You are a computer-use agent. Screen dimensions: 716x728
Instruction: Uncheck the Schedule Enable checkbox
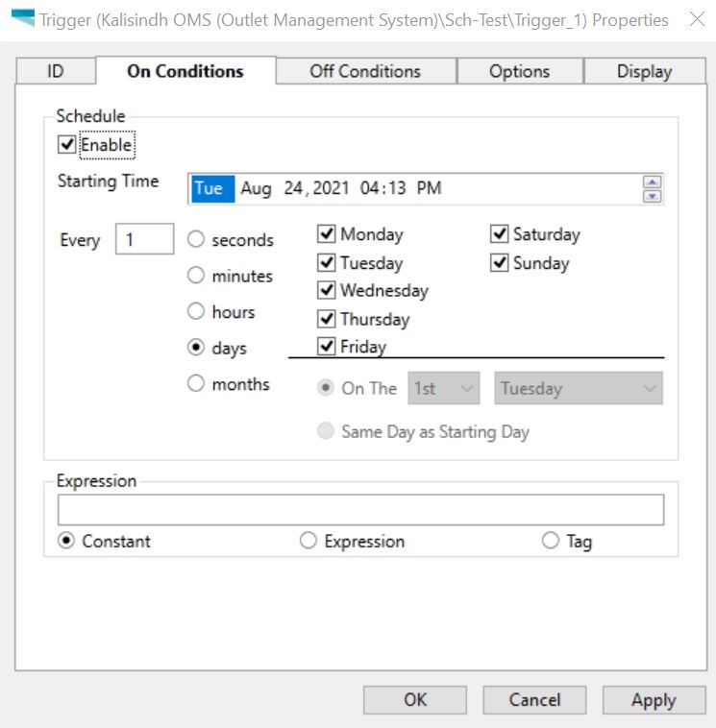[x=67, y=144]
